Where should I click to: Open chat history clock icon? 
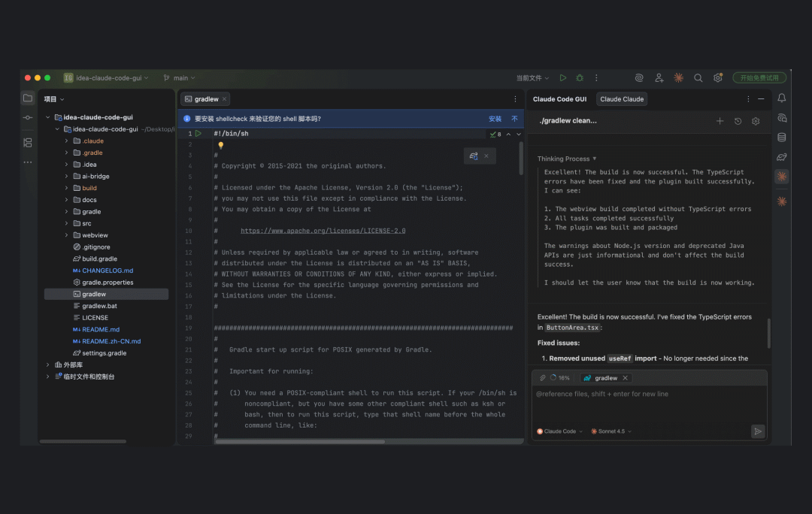tap(738, 121)
